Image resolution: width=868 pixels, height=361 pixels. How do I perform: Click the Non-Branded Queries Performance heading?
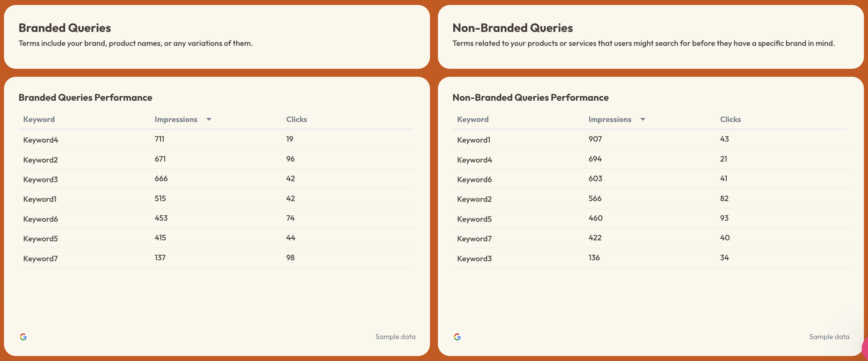(530, 97)
